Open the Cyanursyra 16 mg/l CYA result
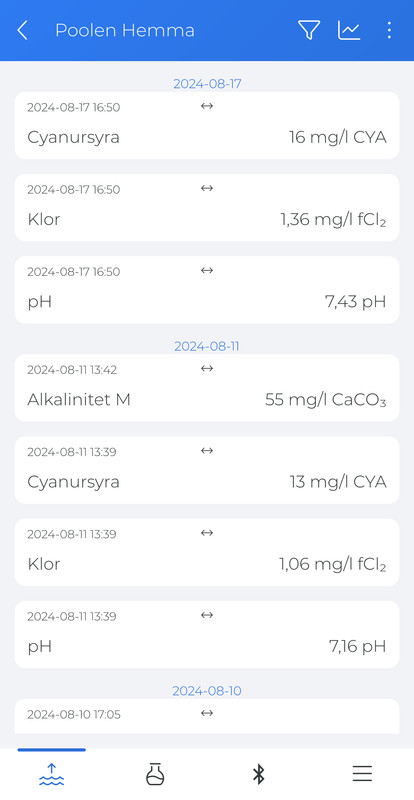 click(207, 126)
